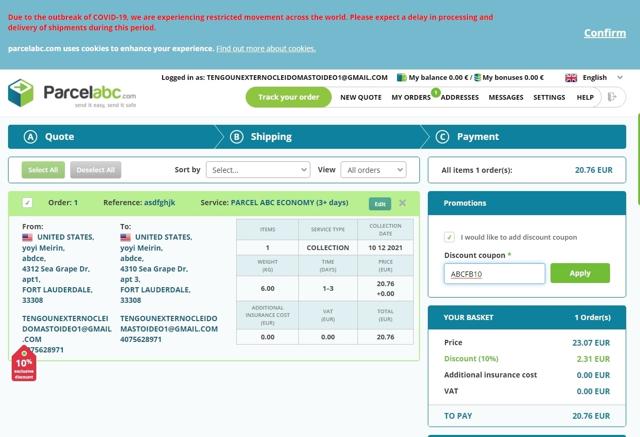Image resolution: width=640 pixels, height=437 pixels.
Task: Click the logged in email address text
Action: tap(297, 78)
